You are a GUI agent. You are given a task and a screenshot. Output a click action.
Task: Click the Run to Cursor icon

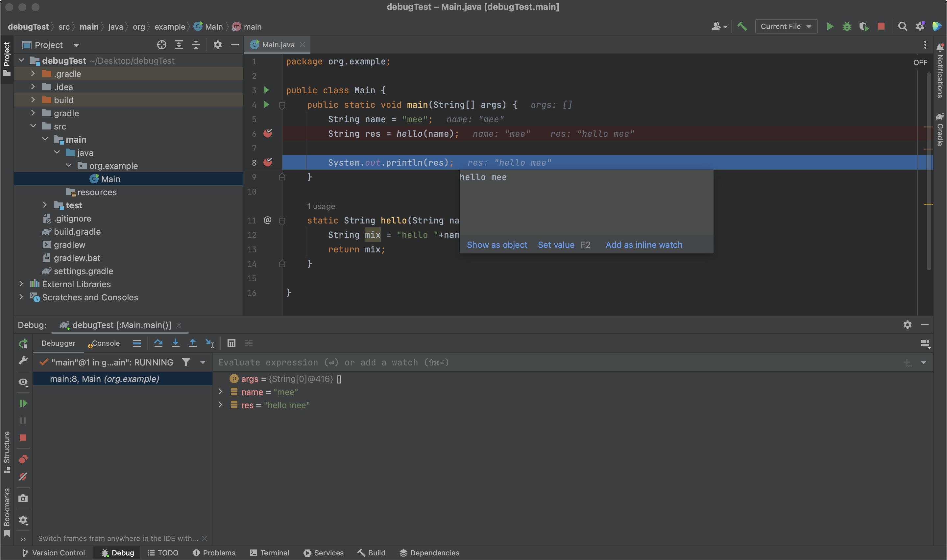[x=210, y=343]
